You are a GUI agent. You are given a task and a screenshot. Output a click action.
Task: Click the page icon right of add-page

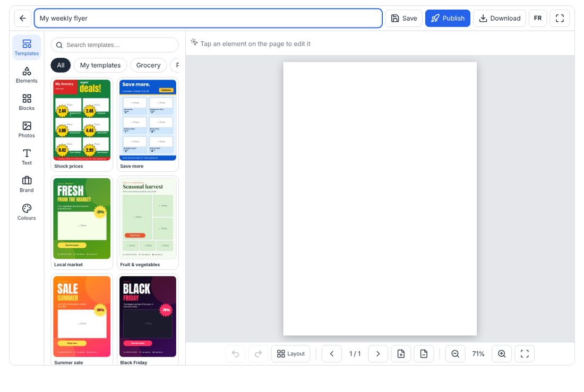424,354
